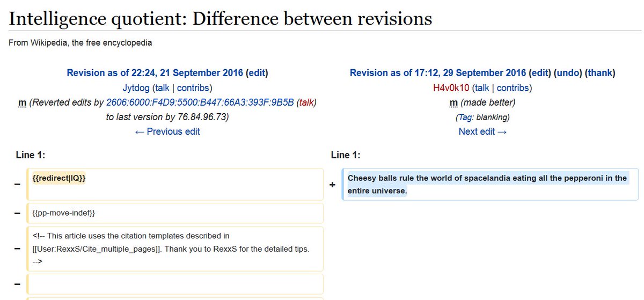Open H4v0k10 user page
Image resolution: width=644 pixels, height=300 pixels.
(x=451, y=88)
